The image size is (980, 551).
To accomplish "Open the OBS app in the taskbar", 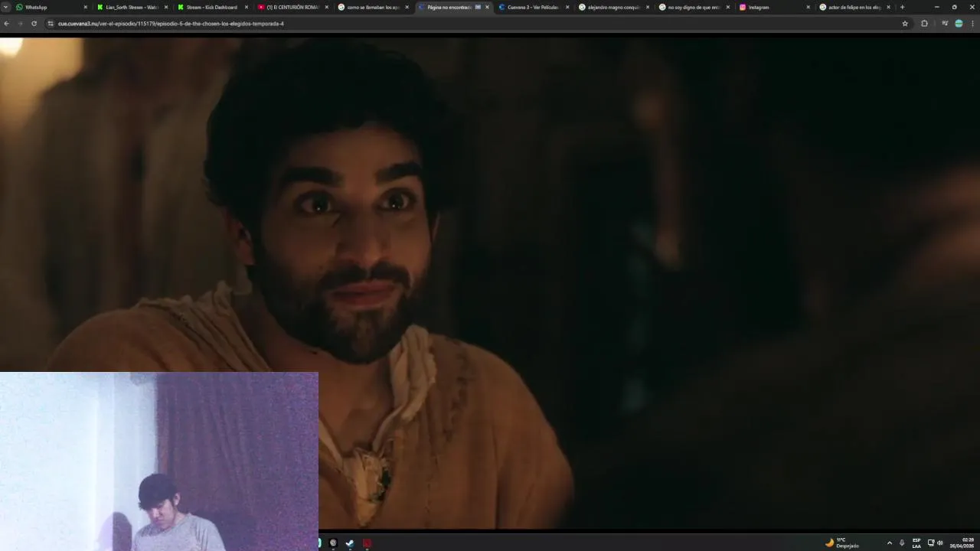I will tap(333, 543).
